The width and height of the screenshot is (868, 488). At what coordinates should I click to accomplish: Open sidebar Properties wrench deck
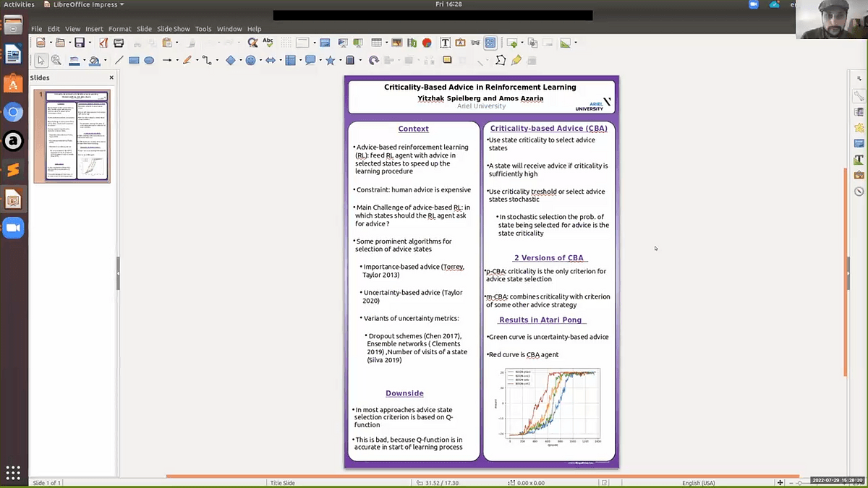859,96
